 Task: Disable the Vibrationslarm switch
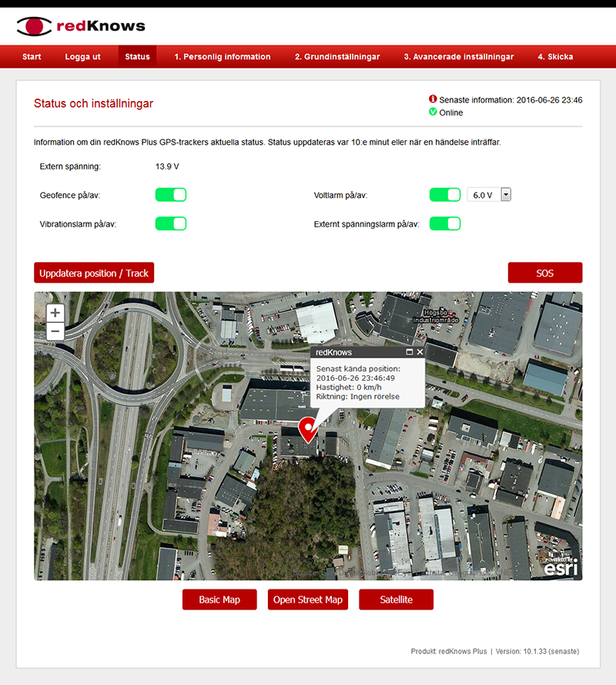(x=171, y=223)
